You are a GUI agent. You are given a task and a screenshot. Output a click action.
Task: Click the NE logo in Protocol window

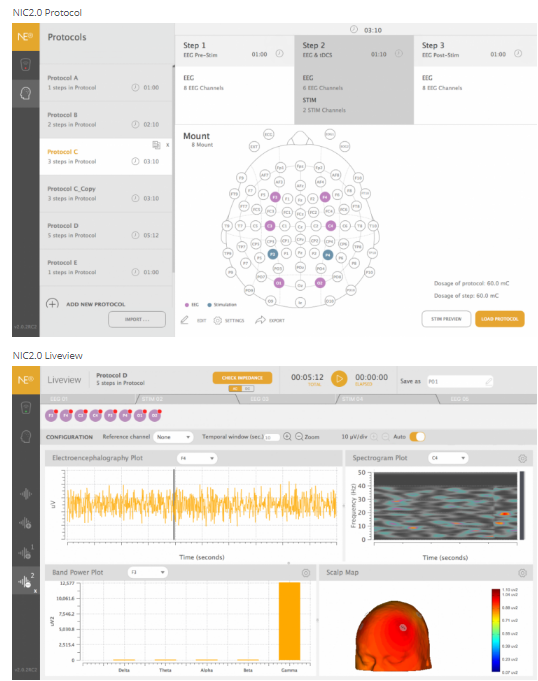pos(25,37)
